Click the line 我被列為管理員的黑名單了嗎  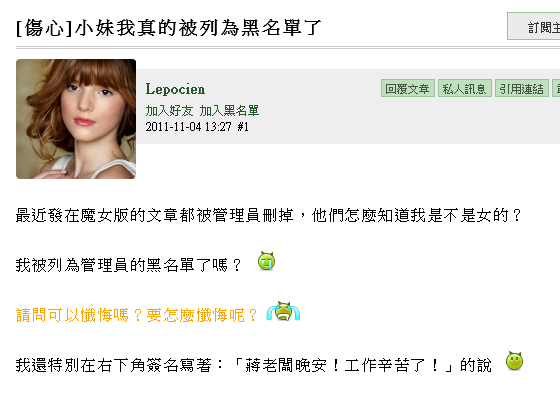point(129,265)
